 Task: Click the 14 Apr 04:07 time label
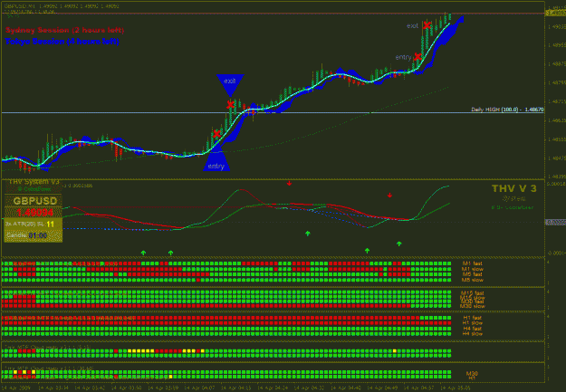[x=199, y=388]
